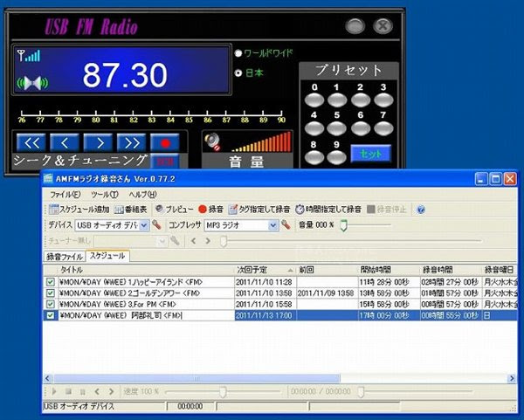Sort by 開始時間 column header

point(389,270)
